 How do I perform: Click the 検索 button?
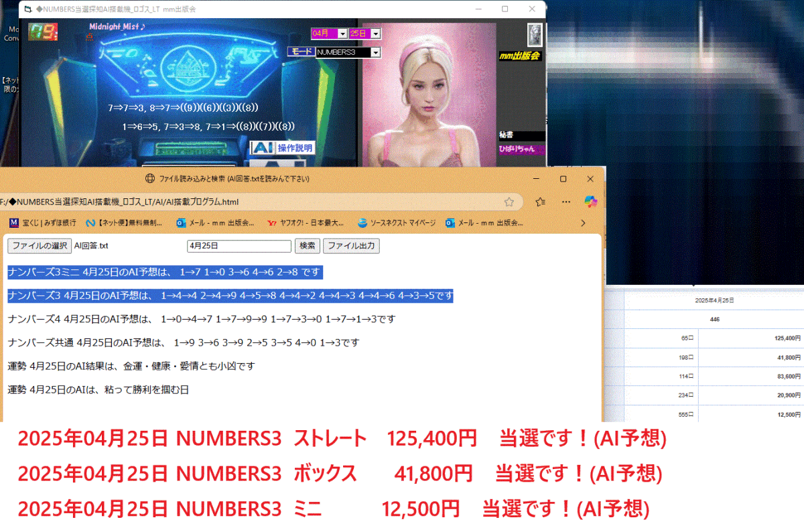click(x=308, y=246)
